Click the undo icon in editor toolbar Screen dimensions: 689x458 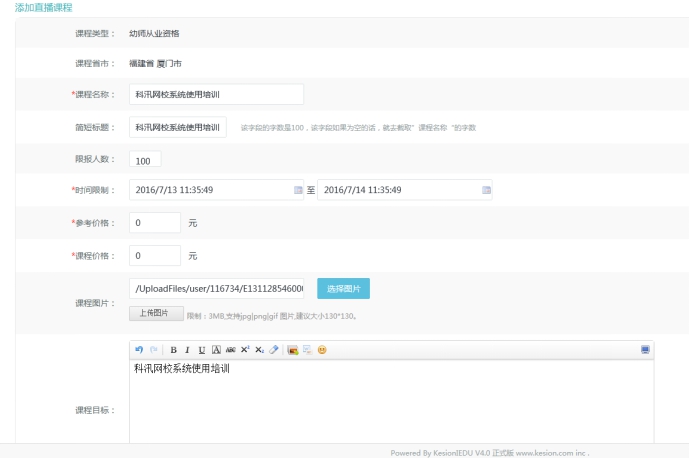139,350
